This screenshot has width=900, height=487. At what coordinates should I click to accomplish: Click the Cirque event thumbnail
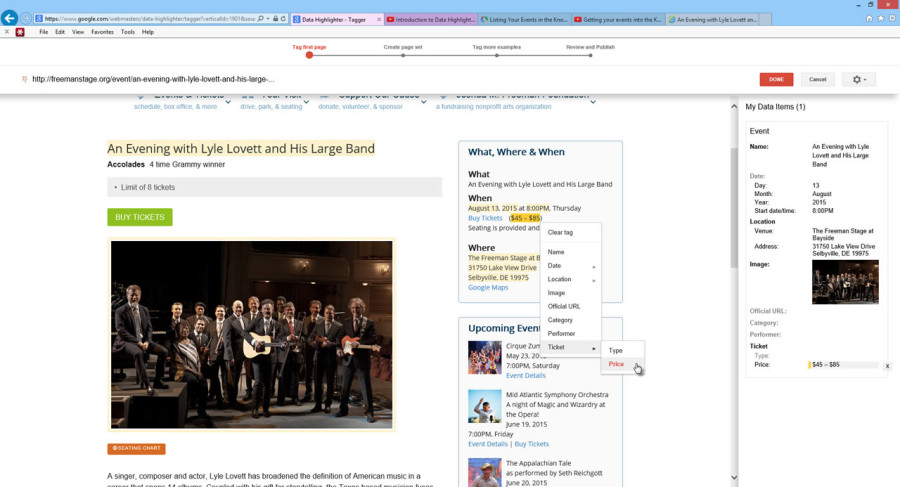pos(484,358)
